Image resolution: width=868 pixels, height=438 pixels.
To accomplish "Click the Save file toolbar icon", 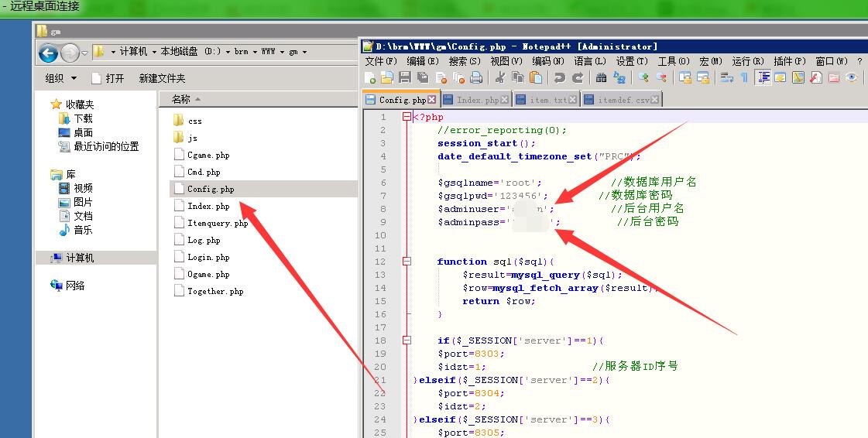I will [405, 77].
